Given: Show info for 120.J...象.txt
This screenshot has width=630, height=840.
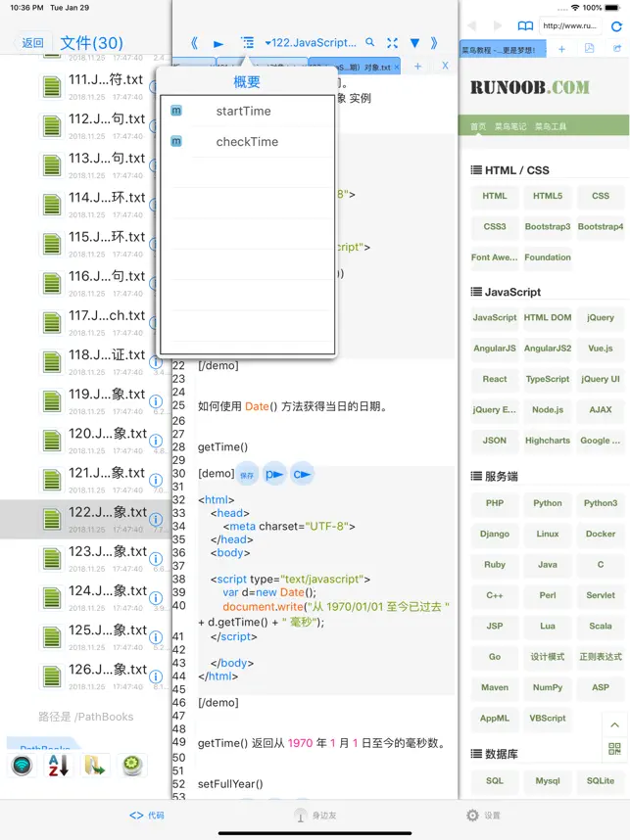Looking at the screenshot, I should coord(156,441).
